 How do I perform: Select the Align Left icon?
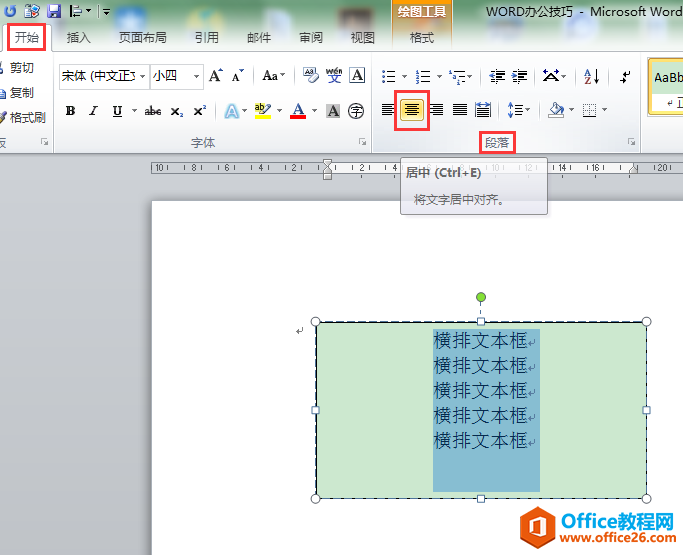(x=388, y=110)
